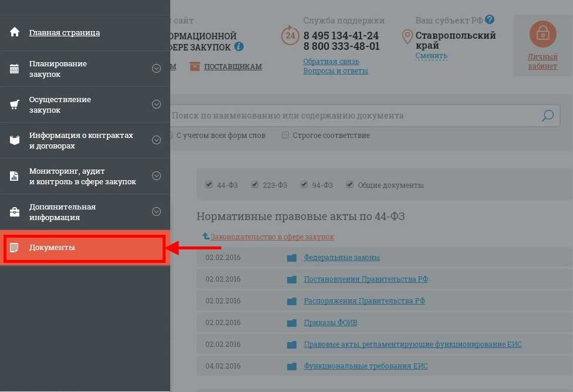Viewport: 573px width, 392px height.
Task: Toggle the 223-ФЗ checkbox
Action: click(255, 185)
